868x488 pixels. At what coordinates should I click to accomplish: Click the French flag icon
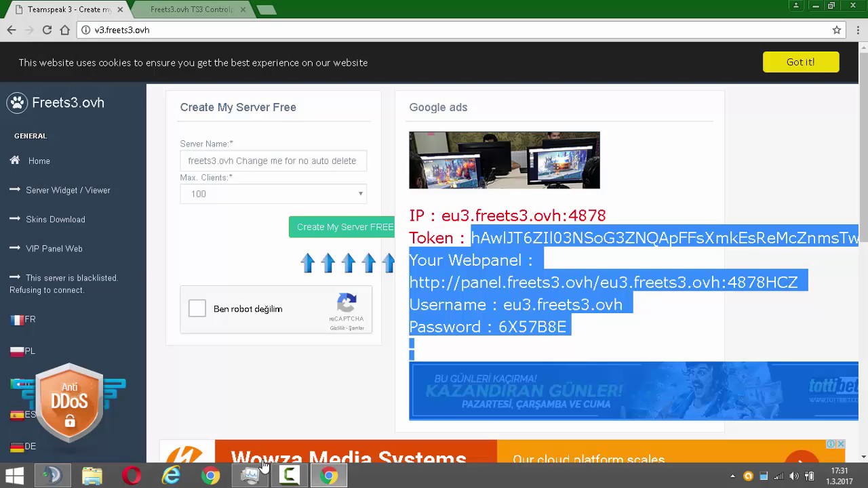pyautogui.click(x=17, y=320)
